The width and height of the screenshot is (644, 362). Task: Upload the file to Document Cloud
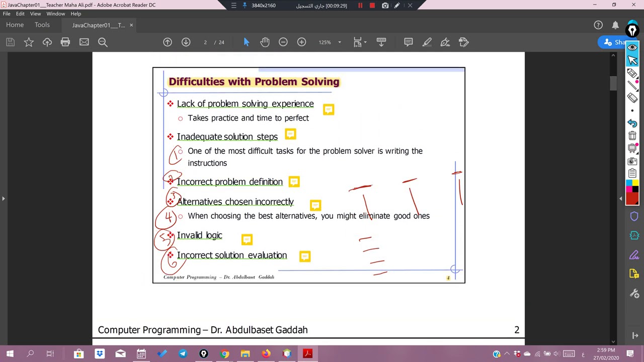pos(47,42)
